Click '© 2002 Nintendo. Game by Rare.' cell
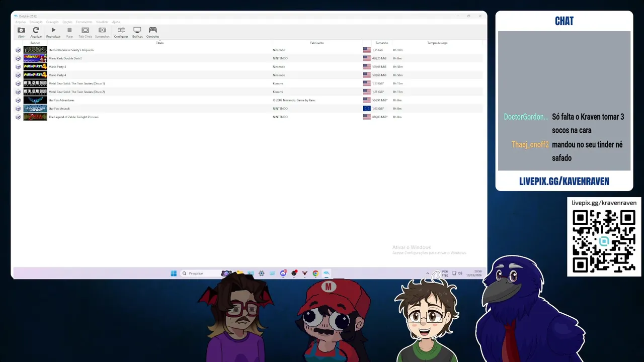Viewport: 644px width, 362px height. click(294, 100)
